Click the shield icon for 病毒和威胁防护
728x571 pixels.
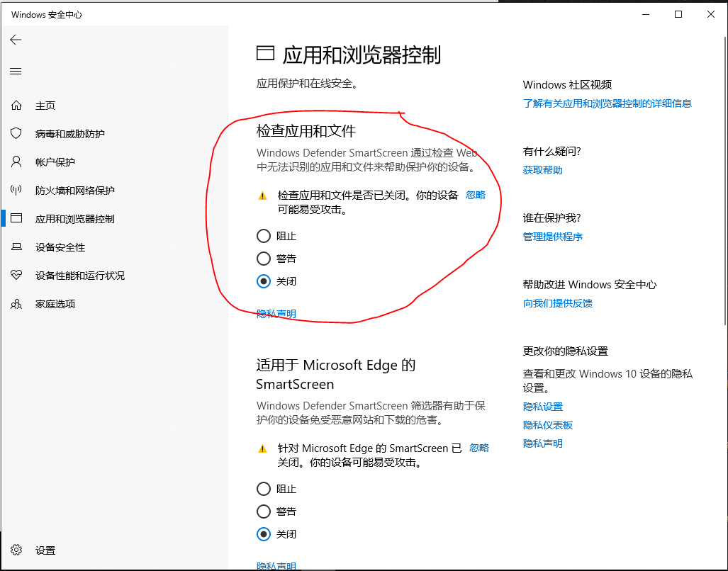[x=16, y=134]
